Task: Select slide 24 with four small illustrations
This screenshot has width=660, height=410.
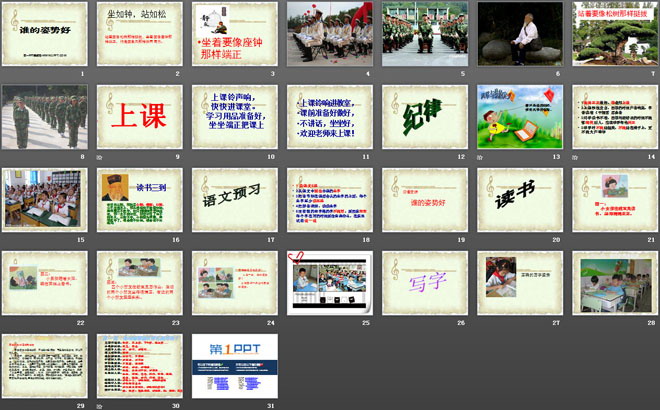Action: tap(235, 283)
